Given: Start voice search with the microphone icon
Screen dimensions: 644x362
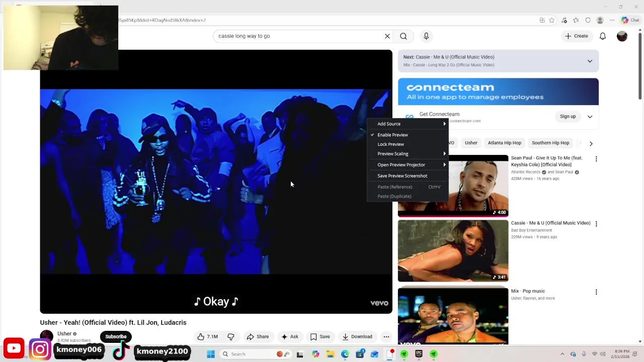Looking at the screenshot, I should tap(426, 36).
